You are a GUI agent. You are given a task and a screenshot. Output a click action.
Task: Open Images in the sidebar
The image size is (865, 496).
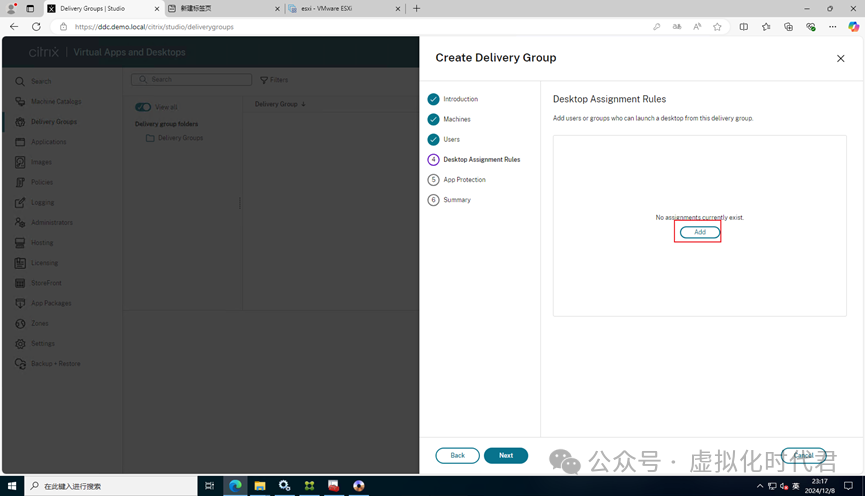tap(33, 162)
